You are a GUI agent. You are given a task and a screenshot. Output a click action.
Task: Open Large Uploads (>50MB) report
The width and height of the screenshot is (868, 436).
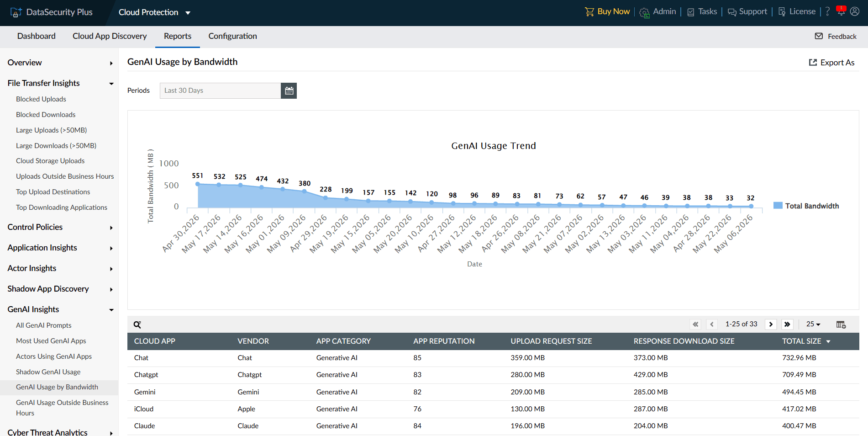51,130
